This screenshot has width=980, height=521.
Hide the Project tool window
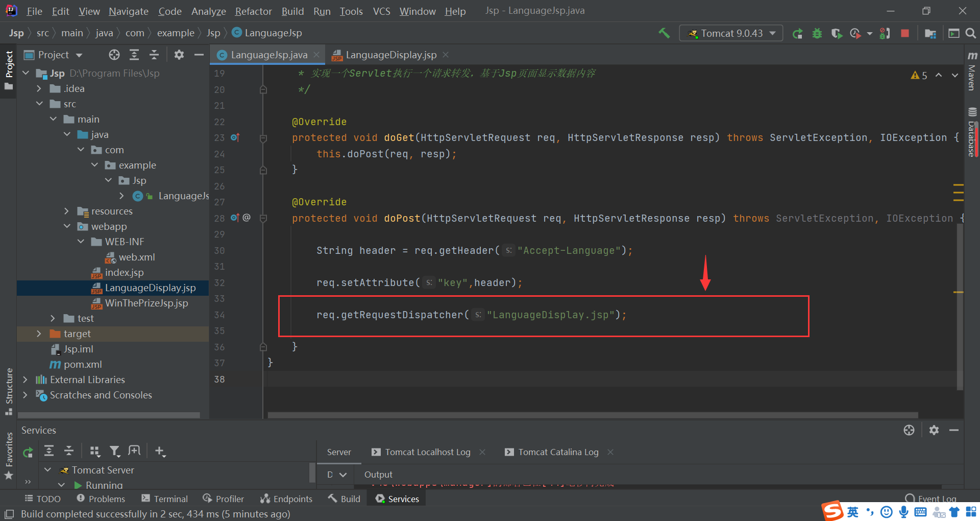click(199, 55)
